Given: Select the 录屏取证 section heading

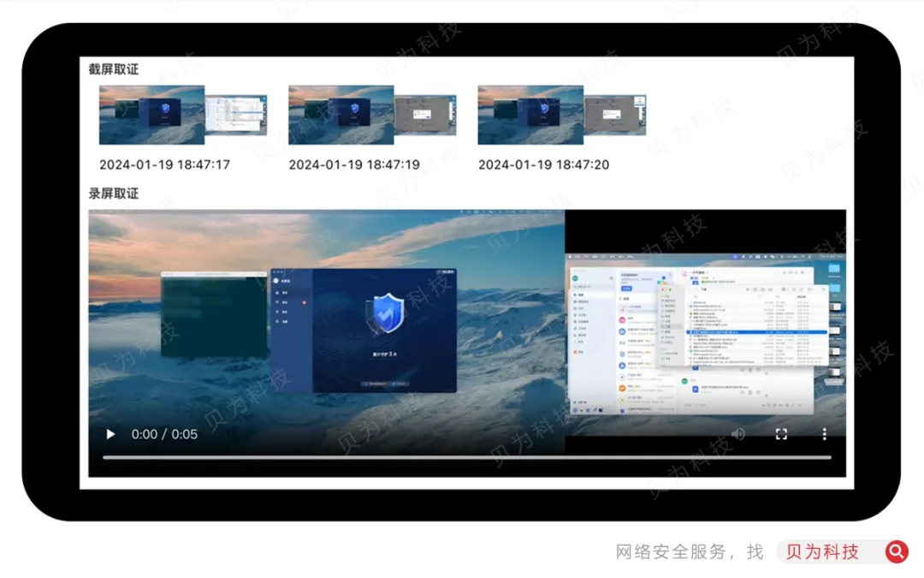Looking at the screenshot, I should click(113, 194).
